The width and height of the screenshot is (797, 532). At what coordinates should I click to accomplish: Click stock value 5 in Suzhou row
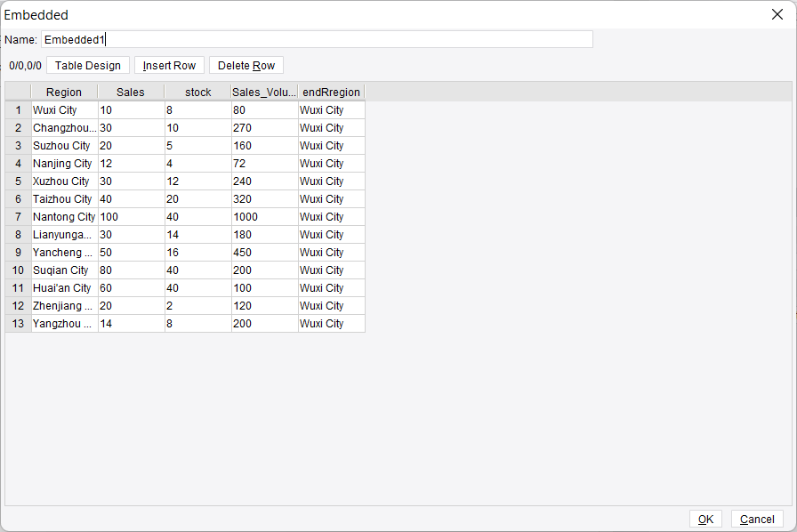197,146
